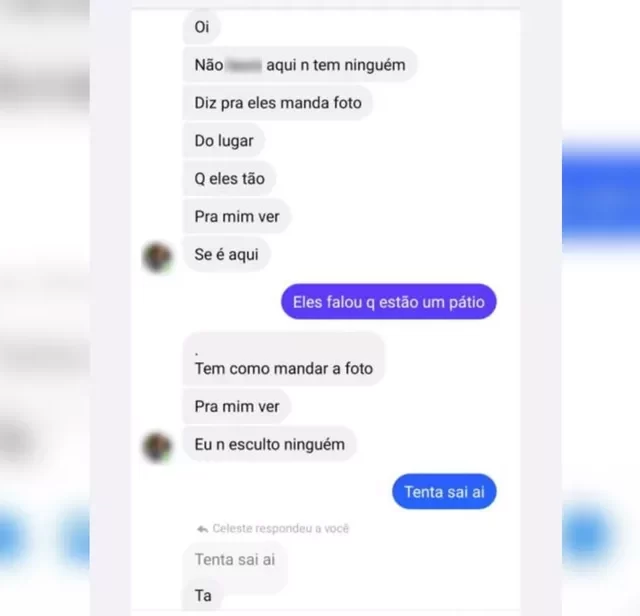Image resolution: width=640 pixels, height=616 pixels.
Task: Click the blurred blue panel at right
Action: [x=601, y=192]
